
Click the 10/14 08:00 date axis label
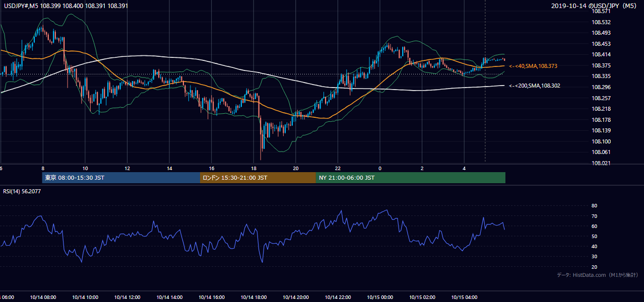pyautogui.click(x=43, y=297)
